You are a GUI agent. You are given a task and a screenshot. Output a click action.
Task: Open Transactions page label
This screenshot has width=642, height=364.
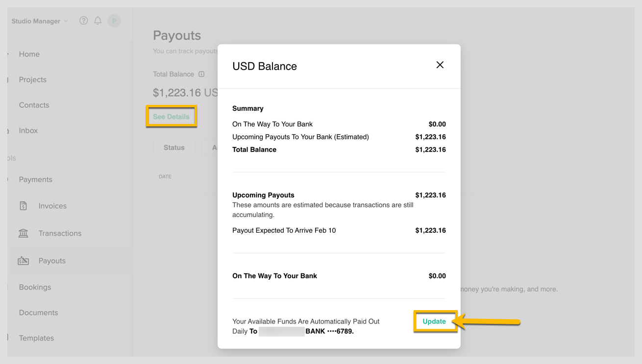point(60,233)
